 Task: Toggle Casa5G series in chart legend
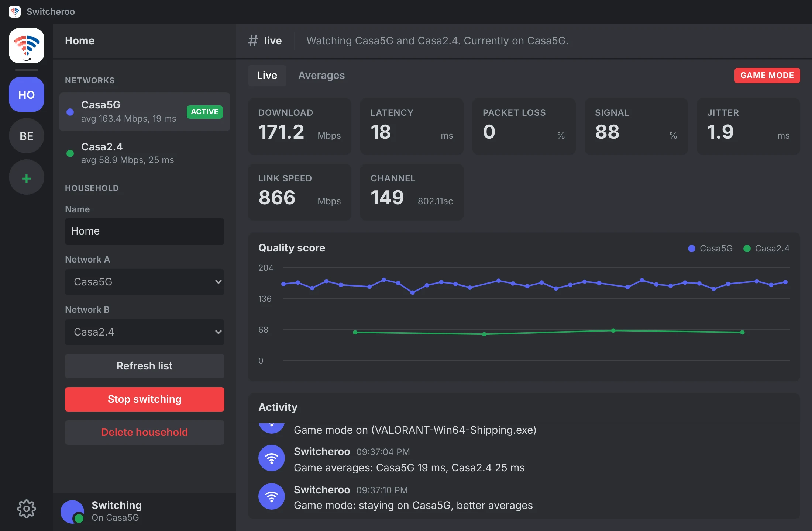click(x=710, y=249)
